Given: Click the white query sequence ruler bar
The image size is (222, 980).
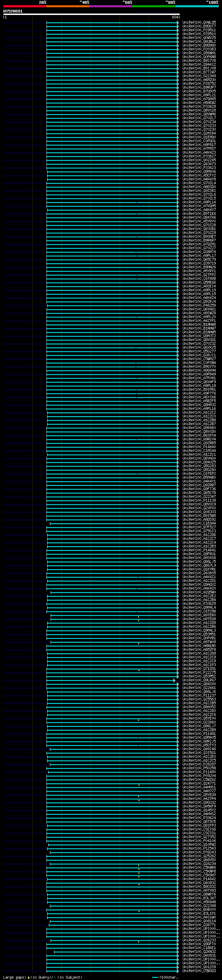Looking at the screenshot, I should click(x=92, y=15).
